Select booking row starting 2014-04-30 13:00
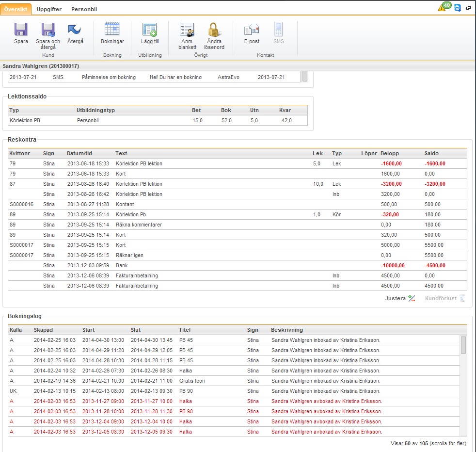476x452 pixels. (x=234, y=340)
